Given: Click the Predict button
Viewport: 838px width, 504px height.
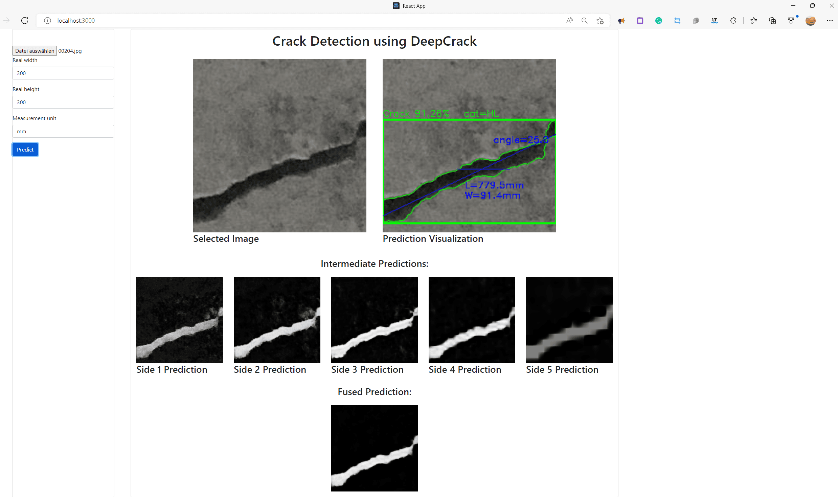Looking at the screenshot, I should click(x=25, y=150).
